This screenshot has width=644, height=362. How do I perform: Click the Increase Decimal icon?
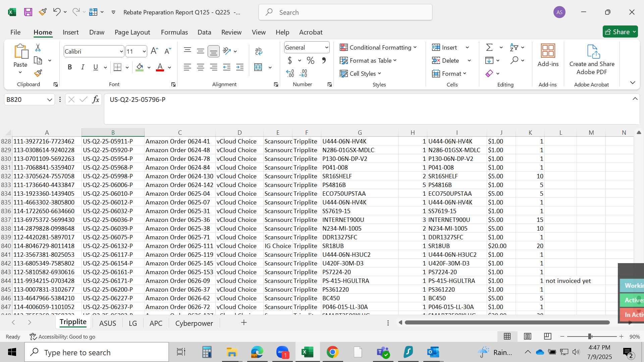point(290,73)
